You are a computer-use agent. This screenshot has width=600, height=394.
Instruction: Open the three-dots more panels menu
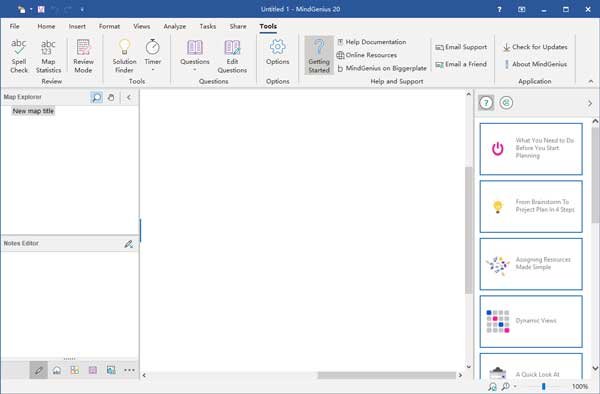point(129,370)
